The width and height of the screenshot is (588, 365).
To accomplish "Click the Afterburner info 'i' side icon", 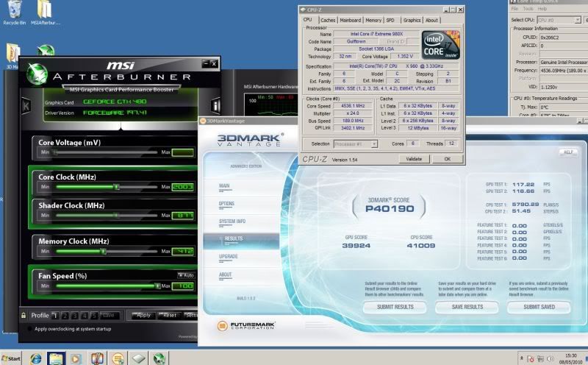I will pyautogui.click(x=215, y=104).
